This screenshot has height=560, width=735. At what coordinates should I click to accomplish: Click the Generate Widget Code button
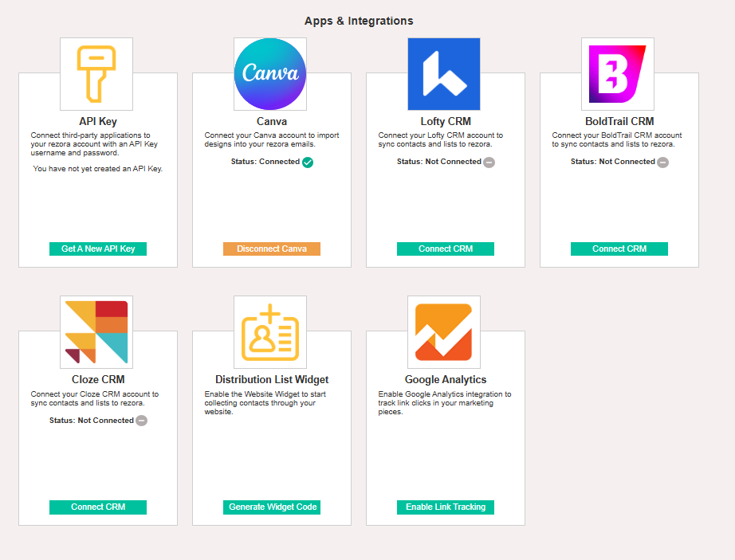[272, 507]
